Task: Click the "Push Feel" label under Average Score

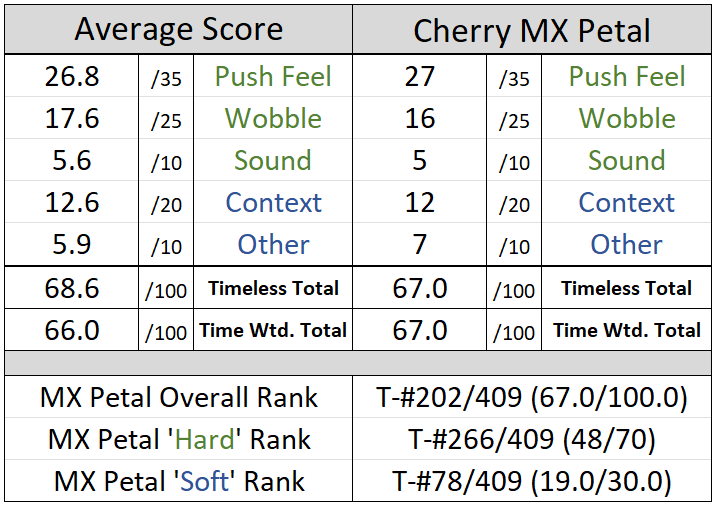Action: click(273, 76)
